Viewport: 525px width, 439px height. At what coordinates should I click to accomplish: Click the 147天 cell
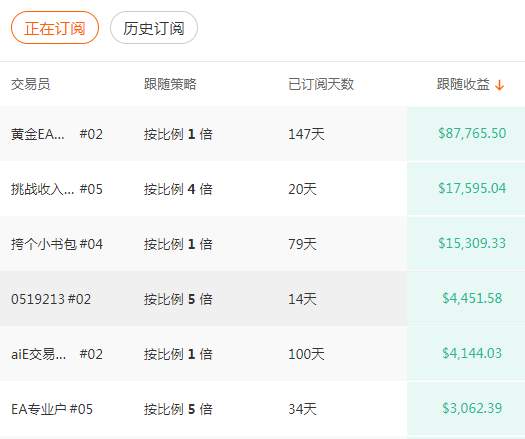306,134
